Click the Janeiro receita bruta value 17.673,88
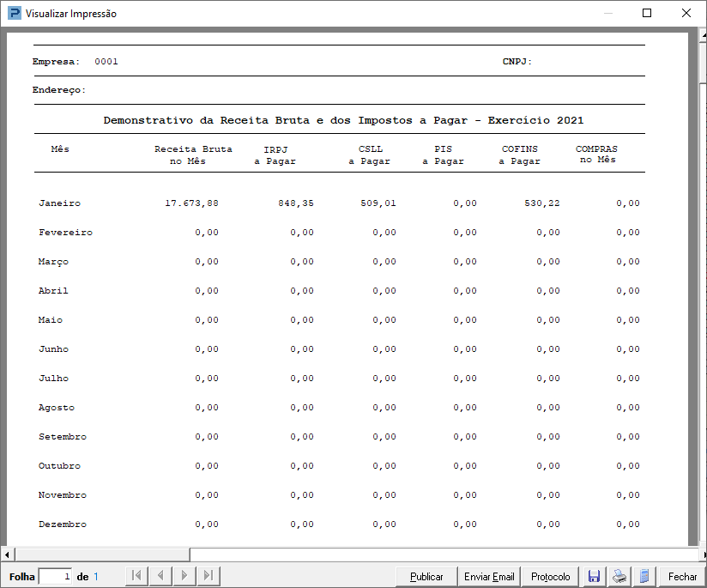The image size is (707, 588). pos(191,203)
